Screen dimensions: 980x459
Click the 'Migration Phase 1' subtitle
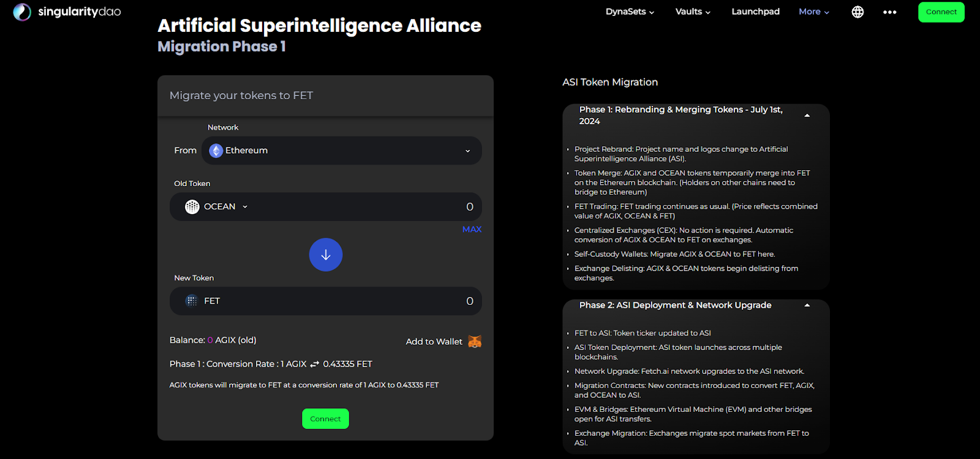[222, 47]
